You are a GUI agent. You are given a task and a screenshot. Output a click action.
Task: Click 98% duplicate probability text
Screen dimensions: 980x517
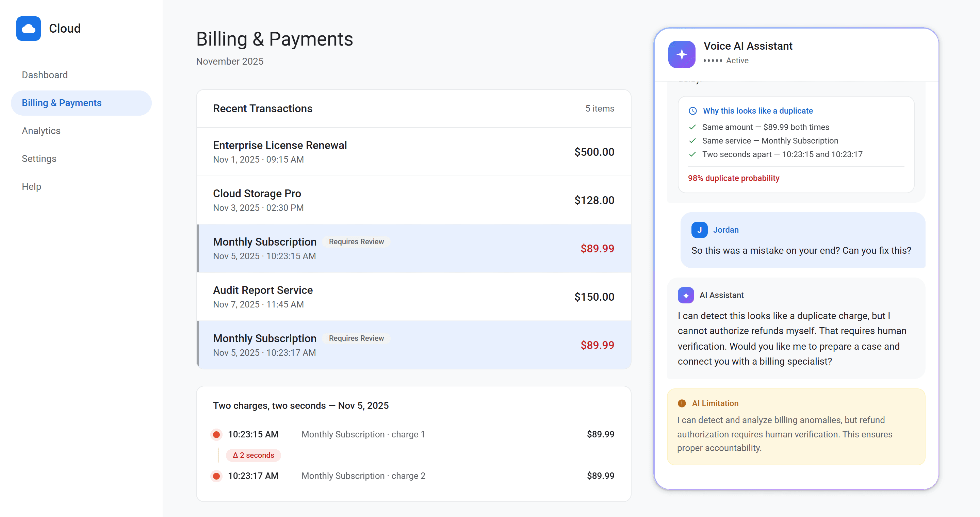coord(734,178)
